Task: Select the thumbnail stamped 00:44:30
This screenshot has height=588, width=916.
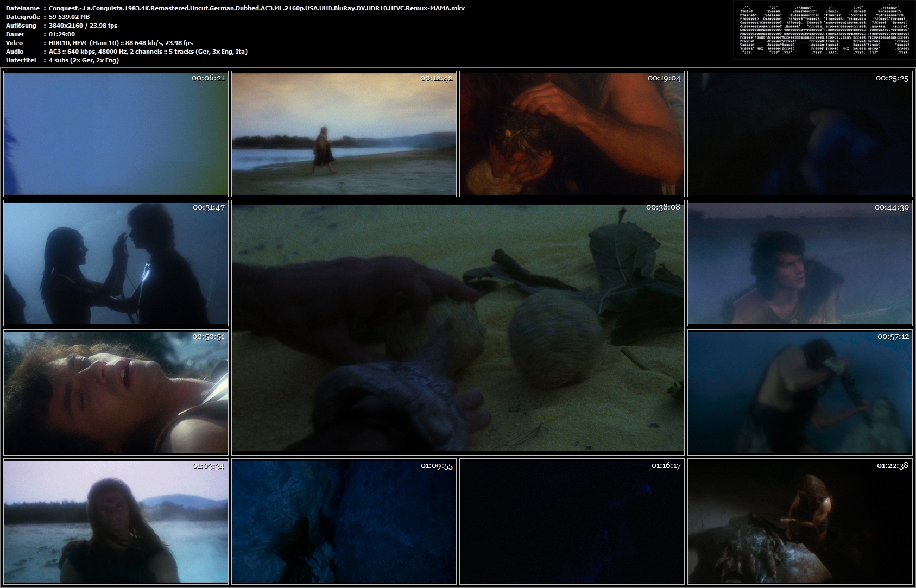Action: (800, 263)
